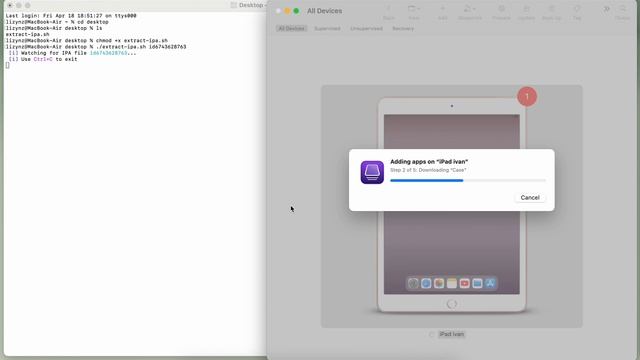Click the Back Up toolbar button
The height and width of the screenshot is (360, 640).
point(551,12)
